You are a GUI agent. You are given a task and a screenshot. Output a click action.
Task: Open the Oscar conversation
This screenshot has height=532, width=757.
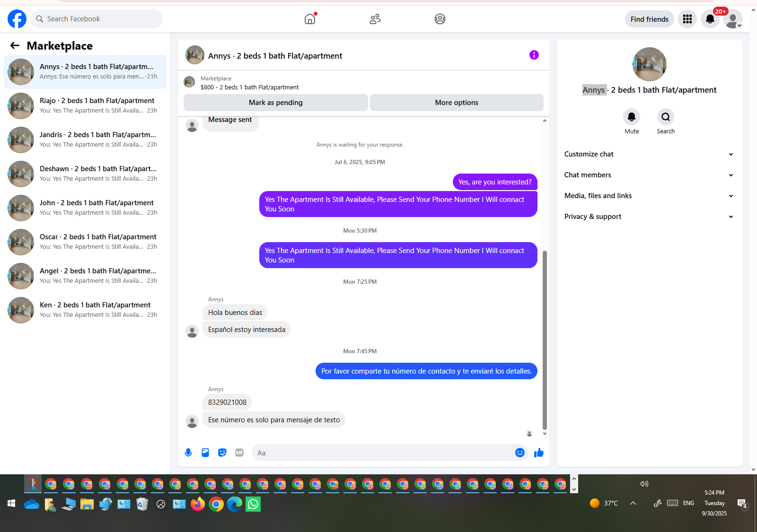pos(85,242)
